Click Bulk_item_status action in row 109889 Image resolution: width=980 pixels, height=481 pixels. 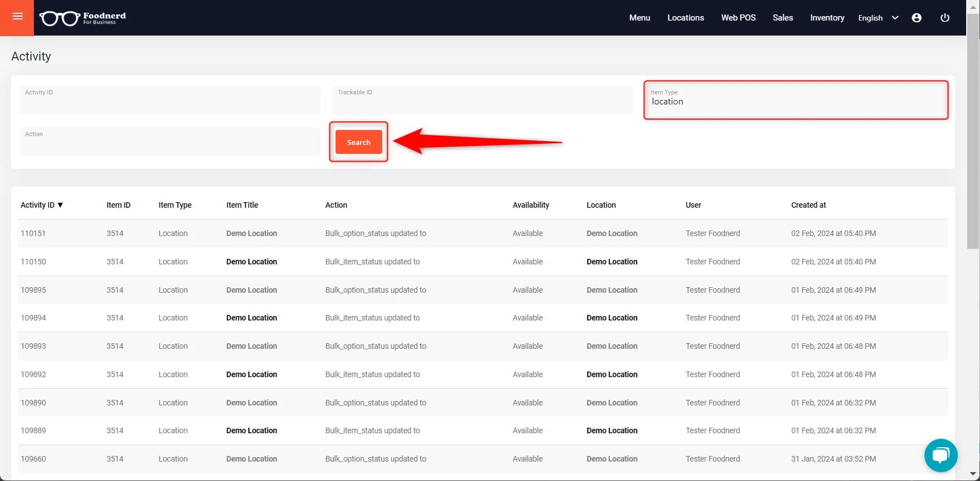pos(372,430)
